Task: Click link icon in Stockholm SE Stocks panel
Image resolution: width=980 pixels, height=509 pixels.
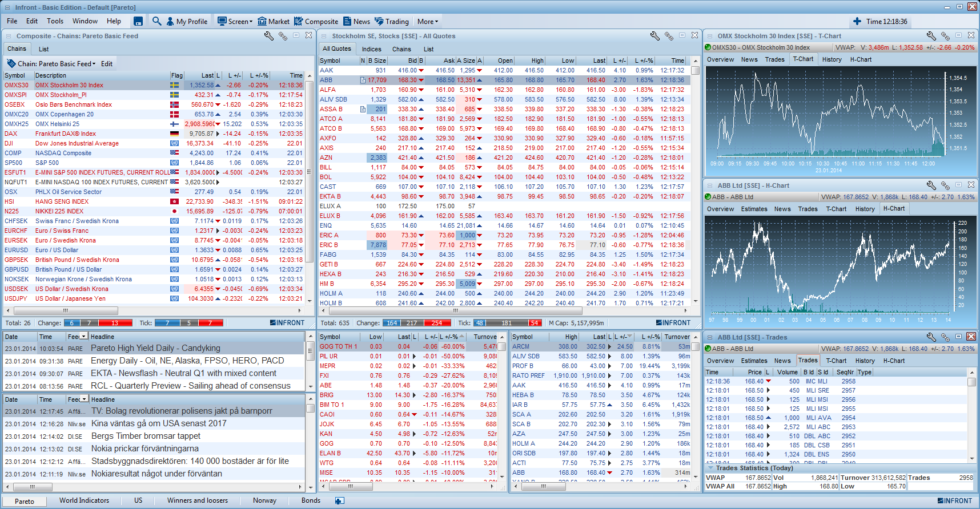Action: 669,35
